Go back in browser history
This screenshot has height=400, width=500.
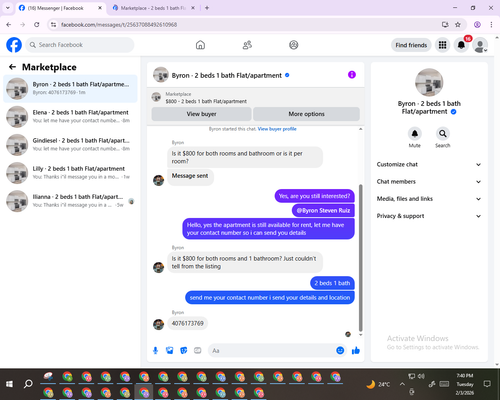[9, 25]
